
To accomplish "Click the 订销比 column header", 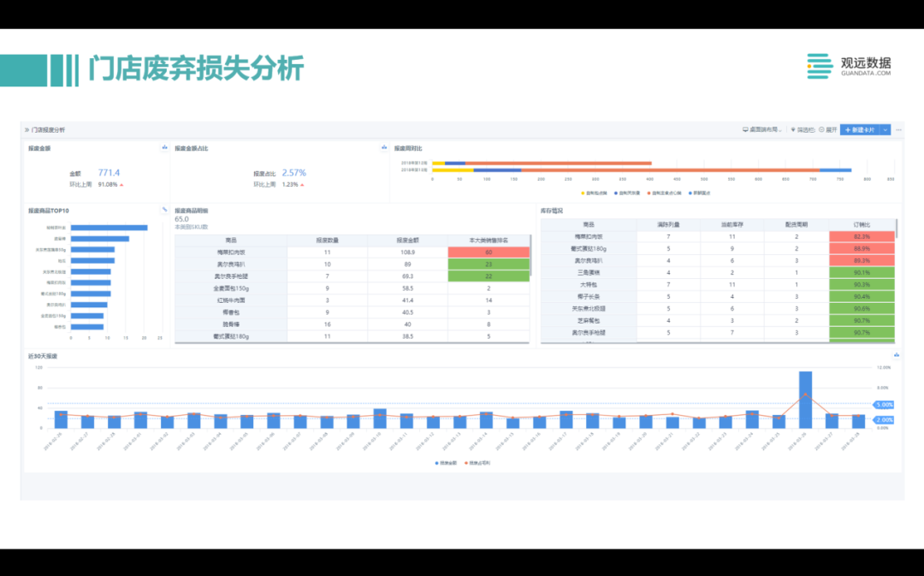I will [x=862, y=224].
